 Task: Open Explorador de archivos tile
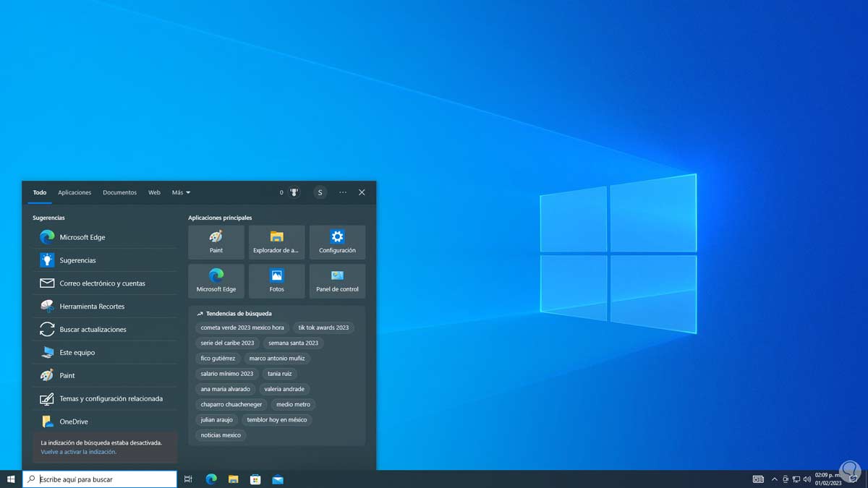(276, 241)
